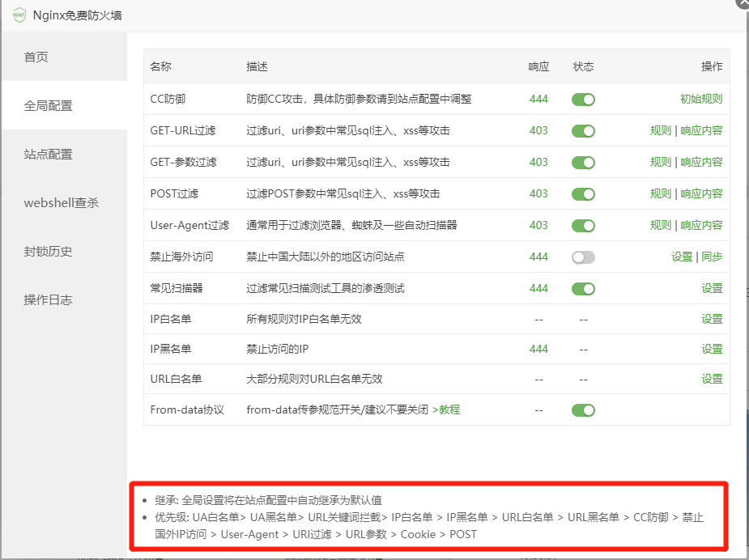Select the IP黑名单 row name
Image resolution: width=749 pixels, height=560 pixels.
click(171, 349)
